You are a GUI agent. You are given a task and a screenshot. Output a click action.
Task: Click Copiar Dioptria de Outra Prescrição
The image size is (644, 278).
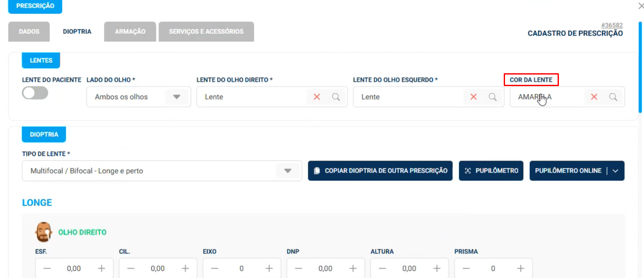coord(380,171)
